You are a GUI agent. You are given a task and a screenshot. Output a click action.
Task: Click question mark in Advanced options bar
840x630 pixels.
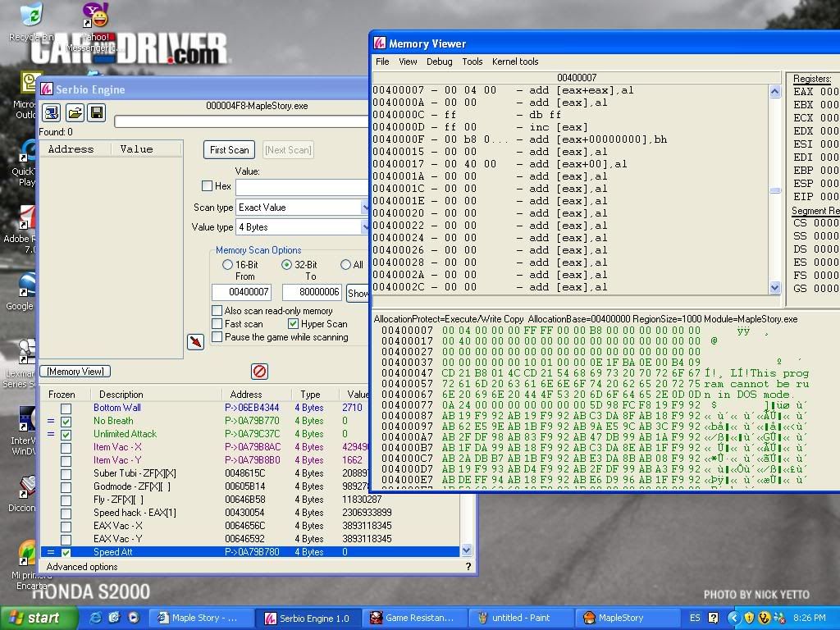(468, 566)
